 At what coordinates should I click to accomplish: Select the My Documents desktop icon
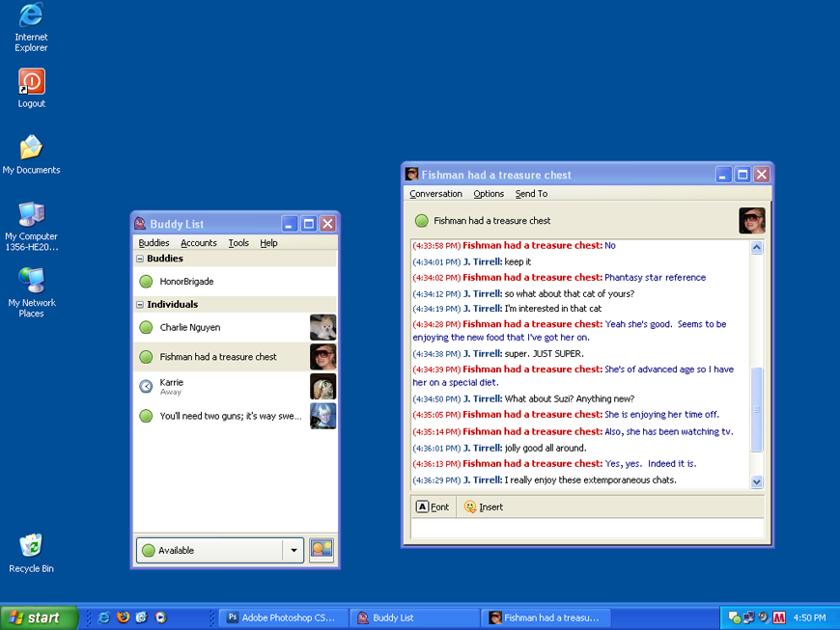pos(31,148)
